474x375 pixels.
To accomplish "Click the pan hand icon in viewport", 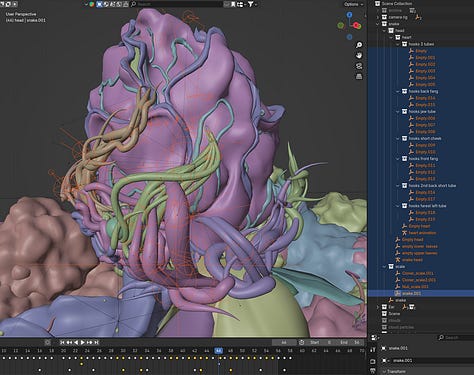I will [x=359, y=55].
